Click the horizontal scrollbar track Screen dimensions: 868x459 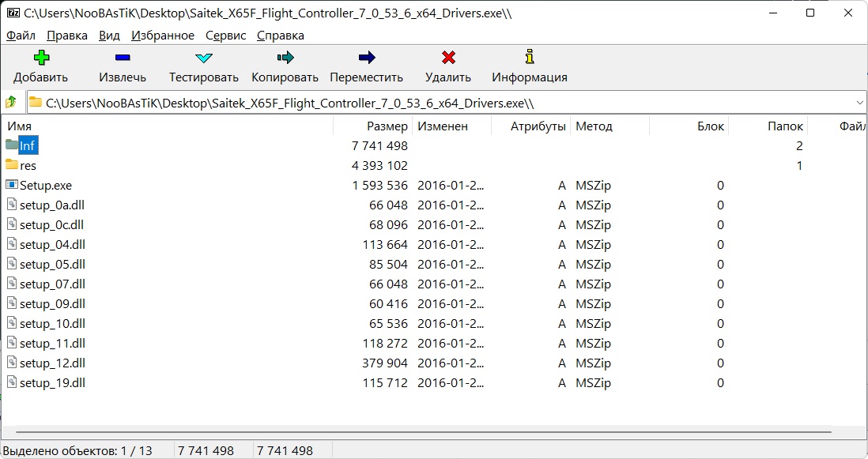424,432
